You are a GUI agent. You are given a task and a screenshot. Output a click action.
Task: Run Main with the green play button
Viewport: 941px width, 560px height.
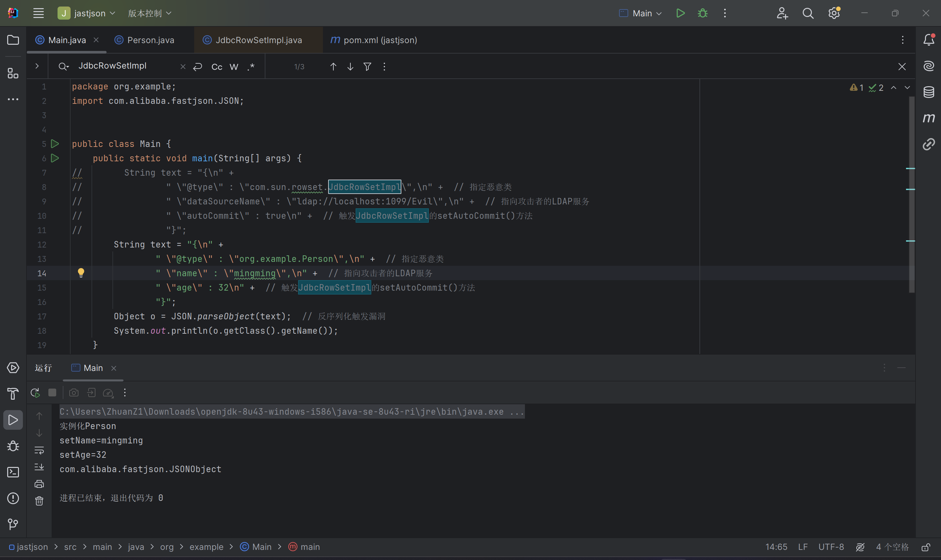pyautogui.click(x=681, y=13)
